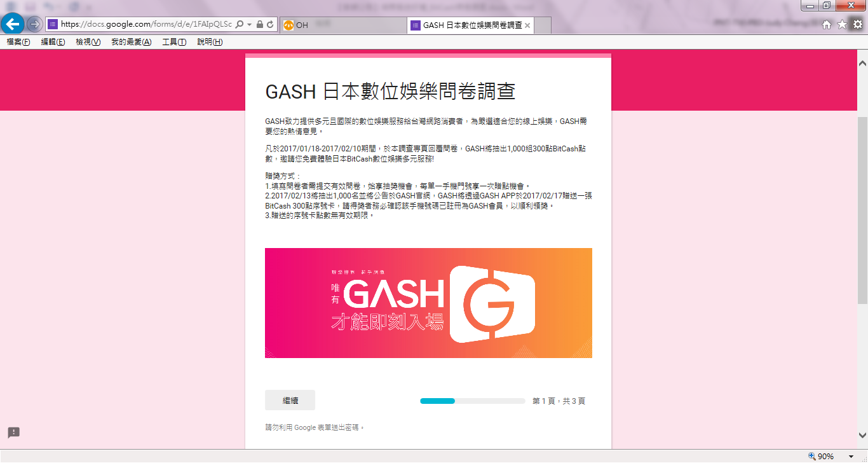Image resolution: width=868 pixels, height=463 pixels.
Task: Click the scrollbar down arrow
Action: pyautogui.click(x=862, y=436)
